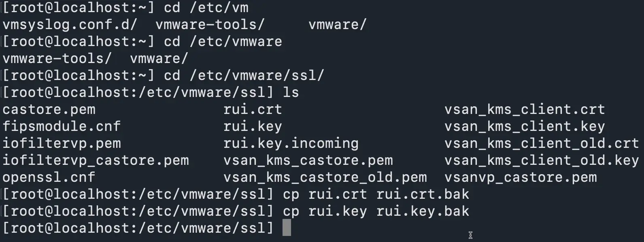
Task: Click the vmsyslog.conf.d/ completion suggestion
Action: [x=70, y=25]
